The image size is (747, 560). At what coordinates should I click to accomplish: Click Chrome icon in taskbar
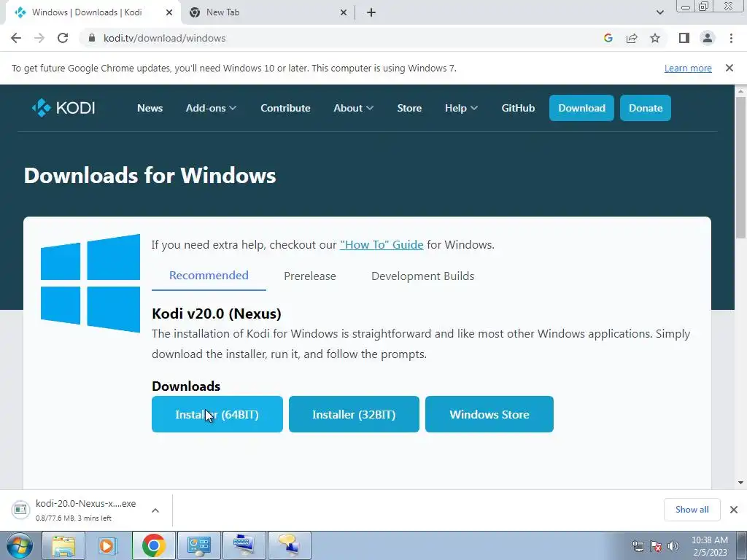(x=153, y=545)
